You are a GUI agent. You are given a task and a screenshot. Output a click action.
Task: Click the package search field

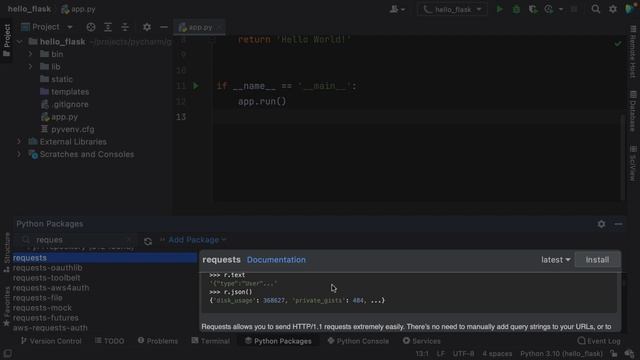click(x=78, y=240)
